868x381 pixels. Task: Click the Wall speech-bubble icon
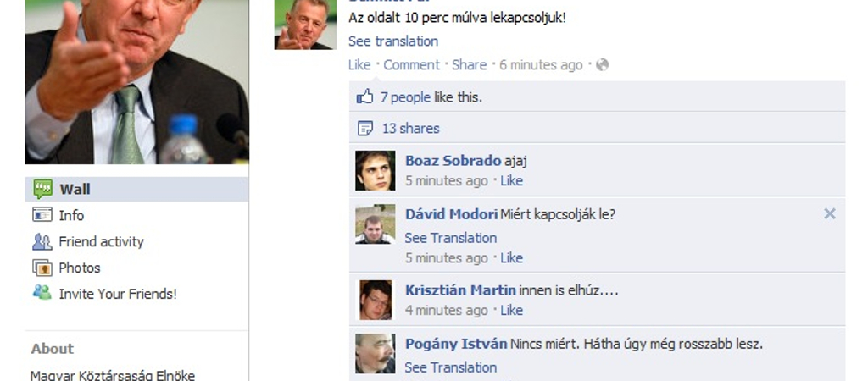[x=42, y=189]
